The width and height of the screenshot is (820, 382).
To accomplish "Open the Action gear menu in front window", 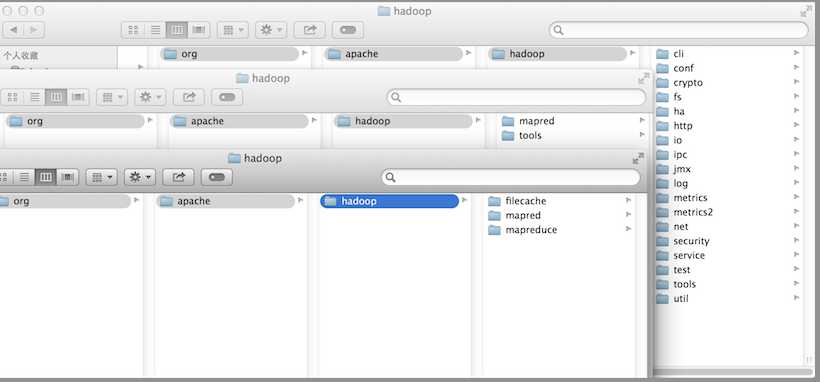I will point(140,177).
